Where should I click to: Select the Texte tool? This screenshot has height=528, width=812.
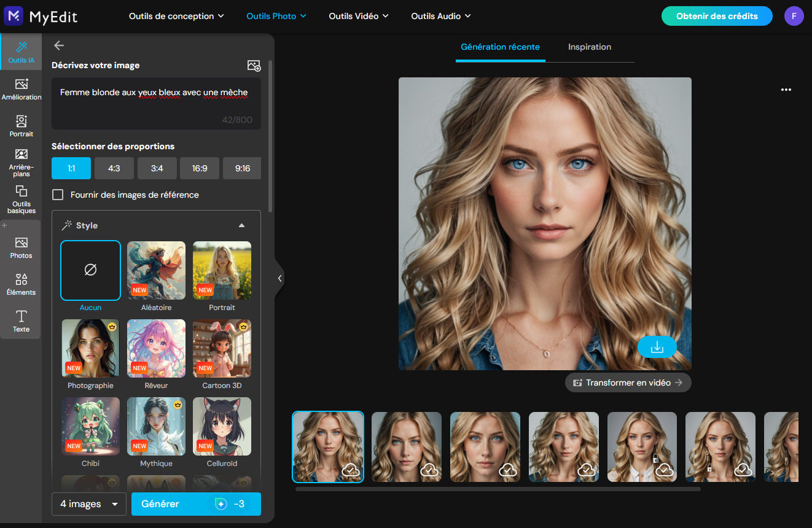click(x=21, y=321)
